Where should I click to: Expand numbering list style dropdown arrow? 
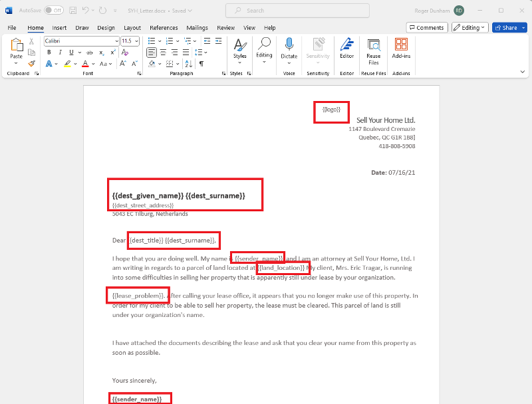[178, 41]
